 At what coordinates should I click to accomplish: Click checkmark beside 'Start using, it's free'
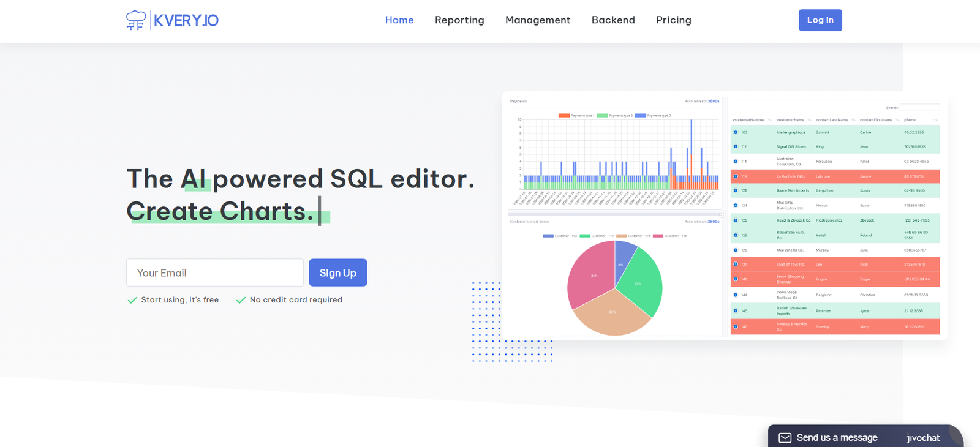[132, 300]
